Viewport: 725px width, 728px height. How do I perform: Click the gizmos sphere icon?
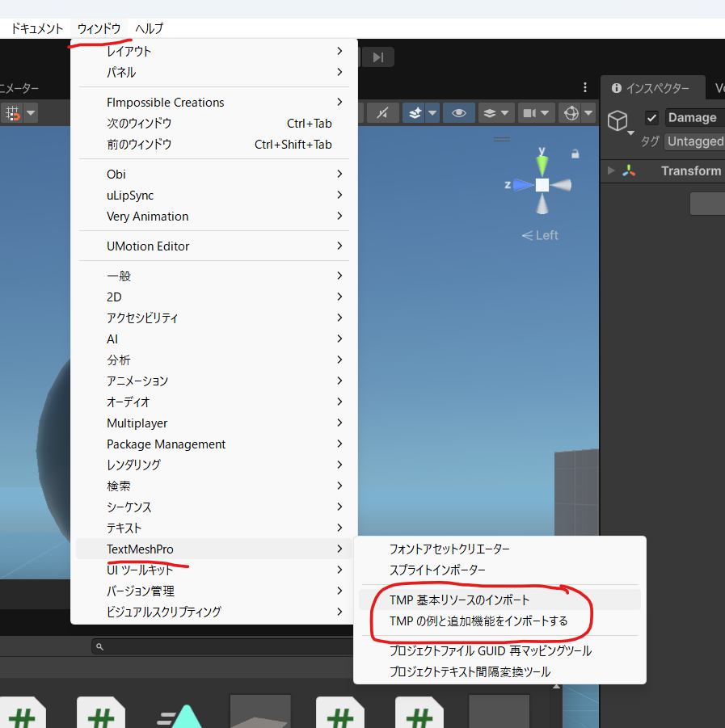pyautogui.click(x=571, y=113)
